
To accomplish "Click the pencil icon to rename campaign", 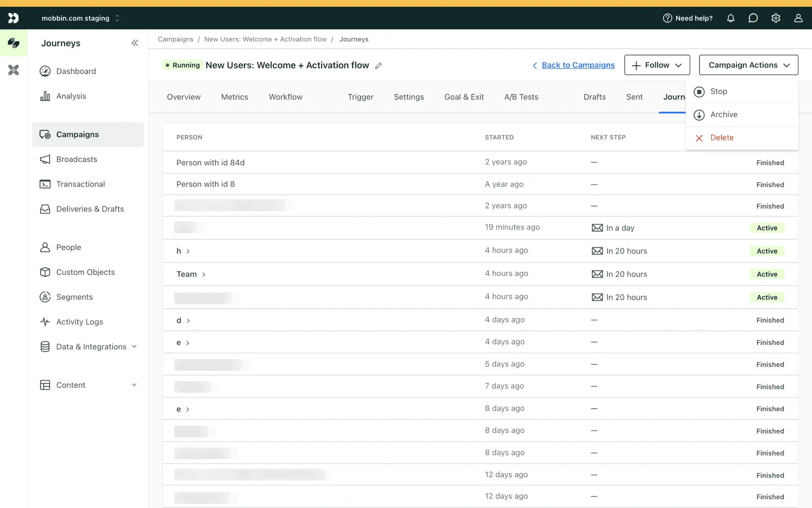I will tap(379, 66).
